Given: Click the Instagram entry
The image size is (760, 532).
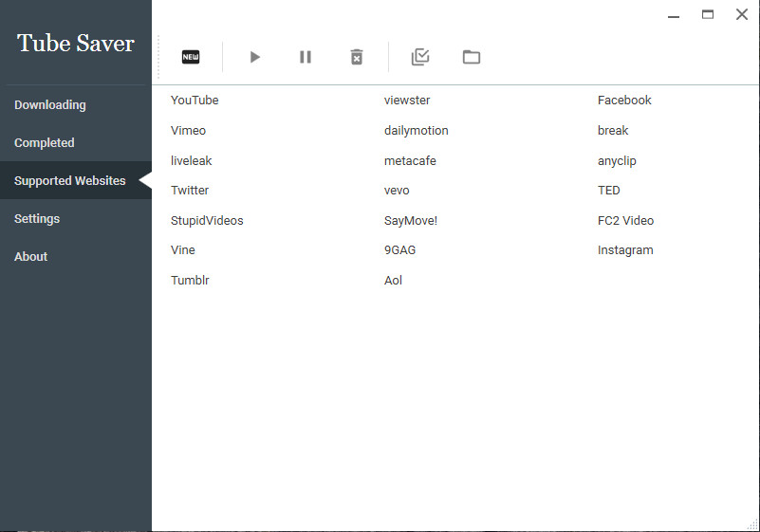Looking at the screenshot, I should tap(625, 250).
